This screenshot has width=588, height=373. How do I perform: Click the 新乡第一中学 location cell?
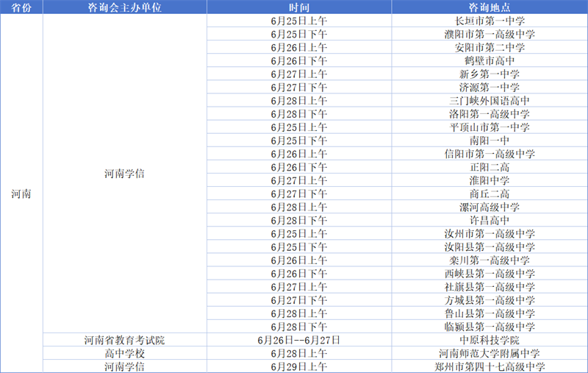[x=490, y=74]
